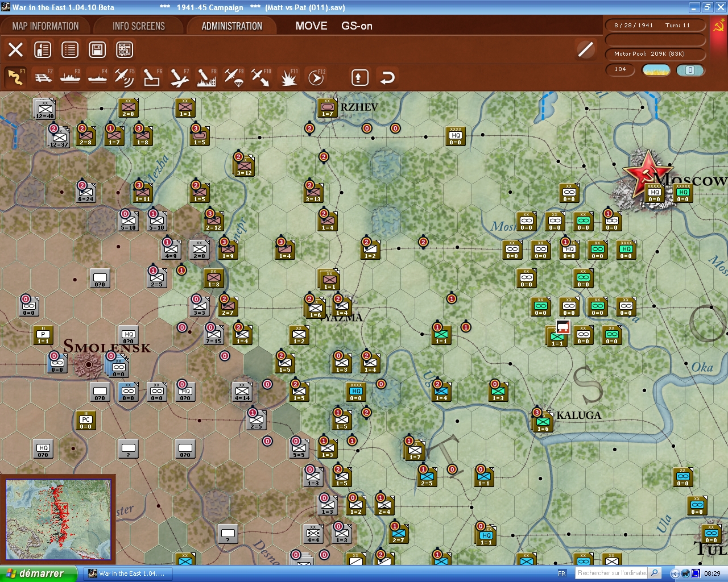Screen dimensions: 728x582
Task: Select the 1=11 unit counter
Action: (143, 192)
